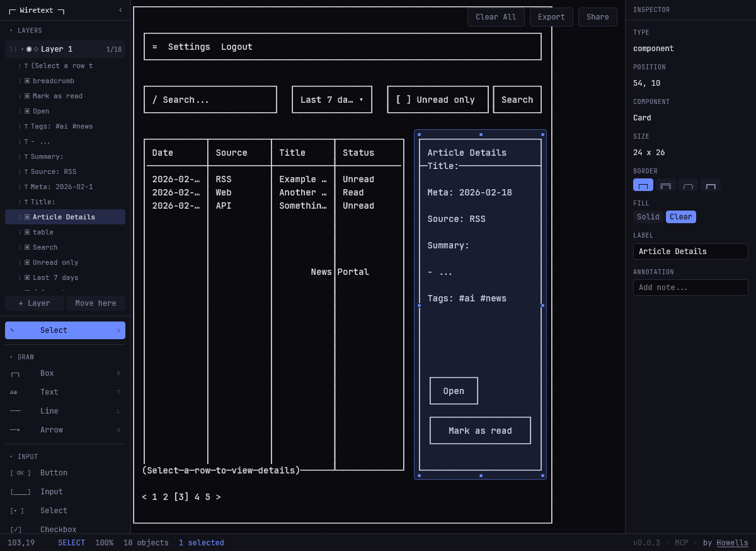The height and width of the screenshot is (551, 756).
Task: Select the Text draw tool
Action: (49, 392)
